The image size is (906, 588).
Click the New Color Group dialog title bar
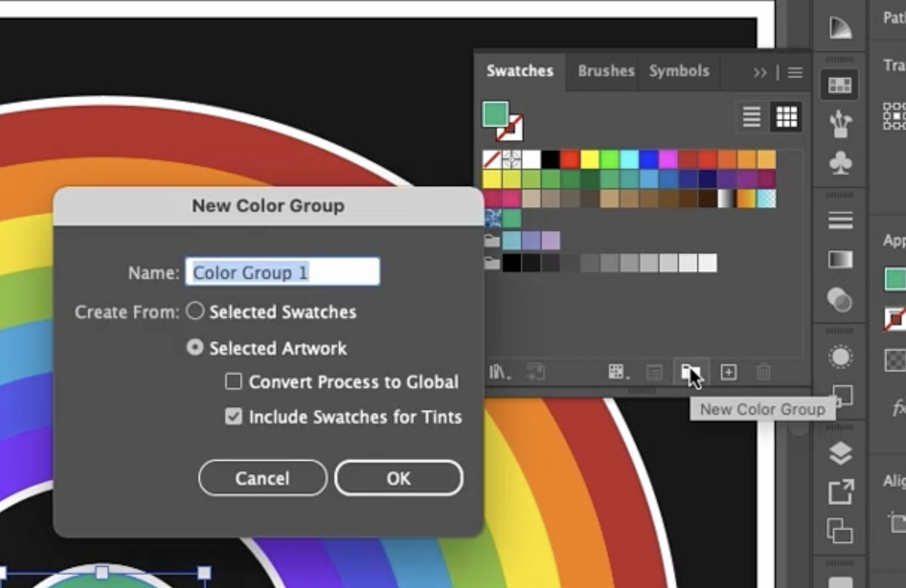pos(269,206)
